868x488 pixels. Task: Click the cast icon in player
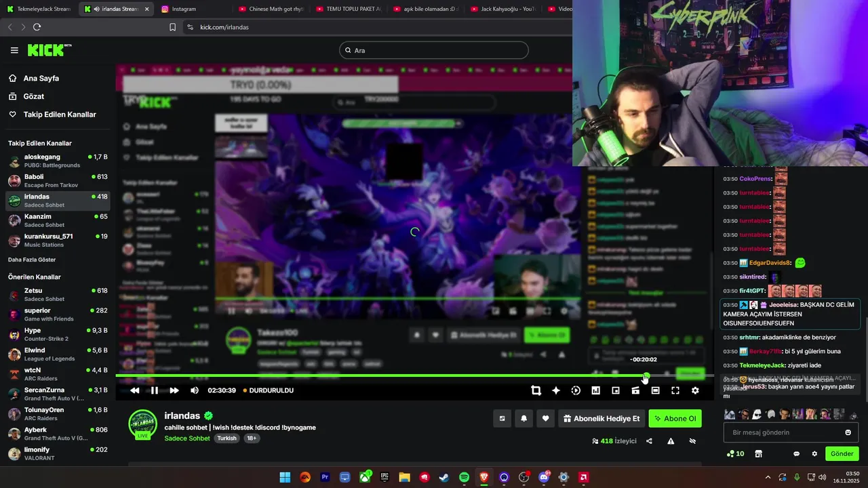(635, 390)
